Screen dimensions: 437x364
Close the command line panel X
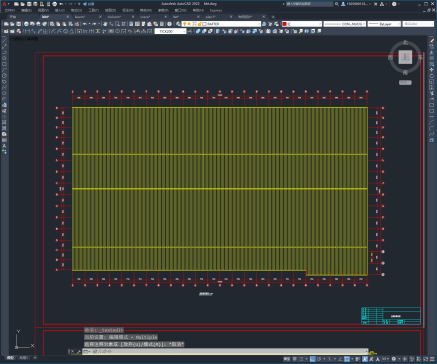click(x=72, y=351)
